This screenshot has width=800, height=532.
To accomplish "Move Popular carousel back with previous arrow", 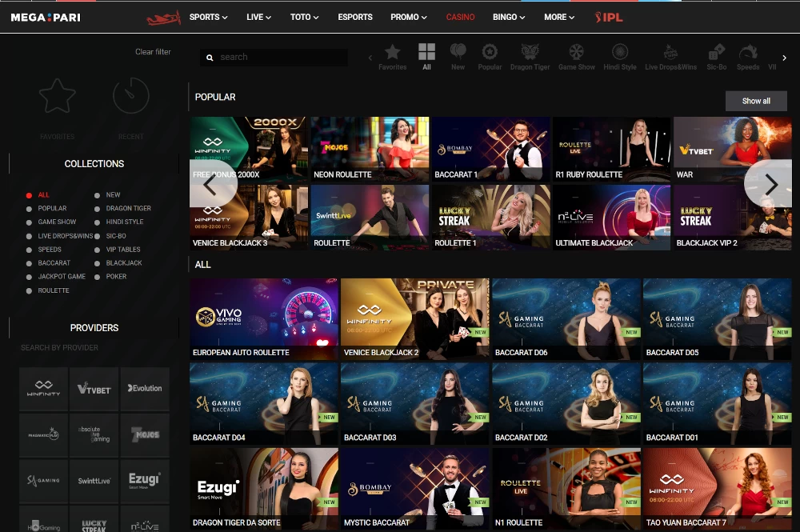I will (212, 184).
